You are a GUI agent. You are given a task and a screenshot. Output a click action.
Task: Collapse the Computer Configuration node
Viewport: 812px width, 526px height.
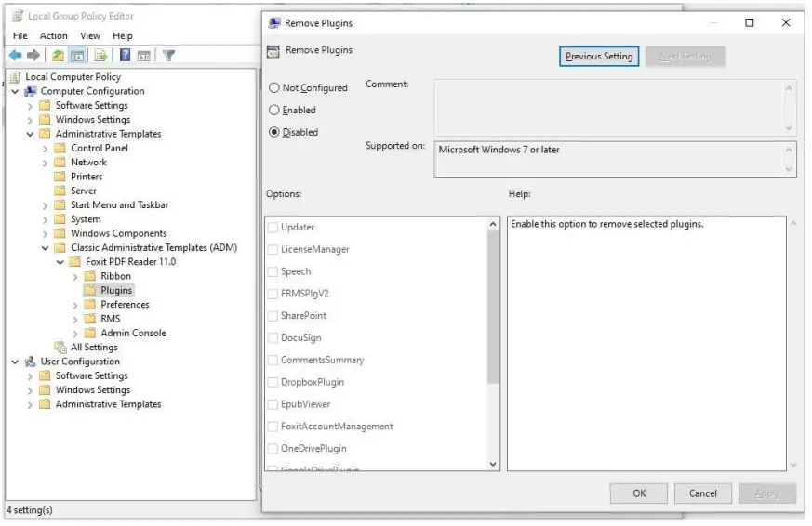click(x=15, y=92)
